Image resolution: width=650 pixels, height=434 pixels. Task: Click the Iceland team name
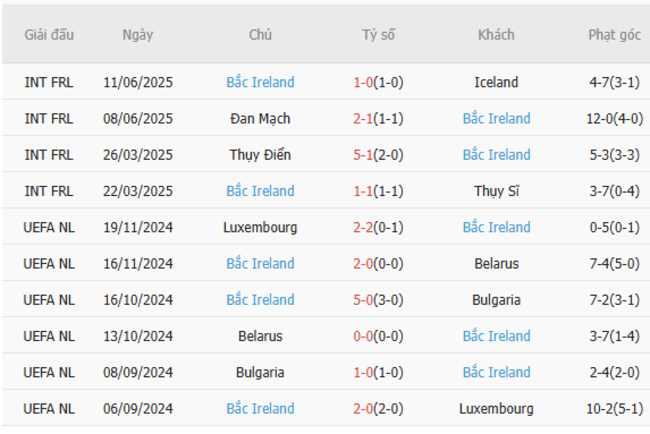click(x=496, y=82)
